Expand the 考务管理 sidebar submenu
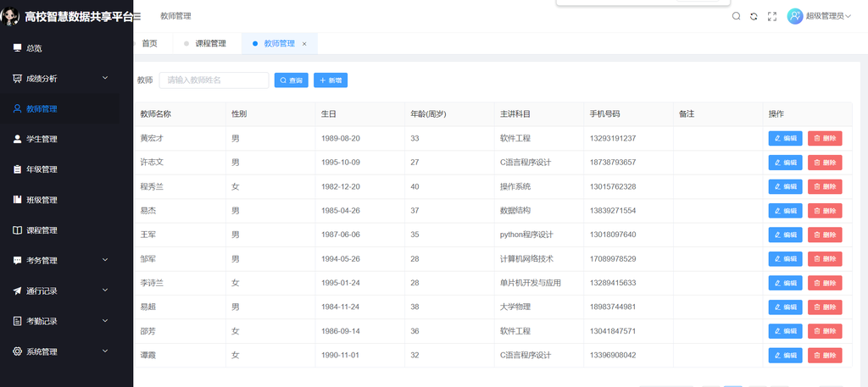Image resolution: width=868 pixels, height=387 pixels. pyautogui.click(x=59, y=261)
